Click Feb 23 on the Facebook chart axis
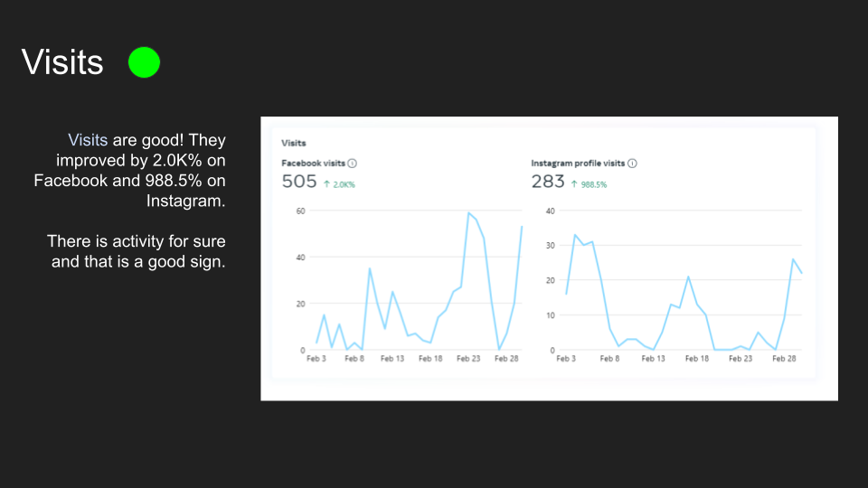 click(x=469, y=359)
